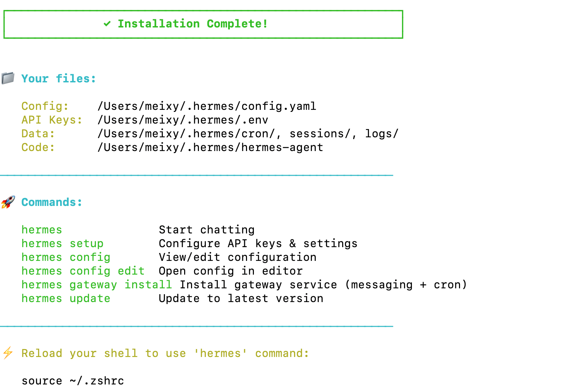Click the 'hermes config edit' command
Image resolution: width=571 pixels, height=392 pixels.
[x=83, y=271]
